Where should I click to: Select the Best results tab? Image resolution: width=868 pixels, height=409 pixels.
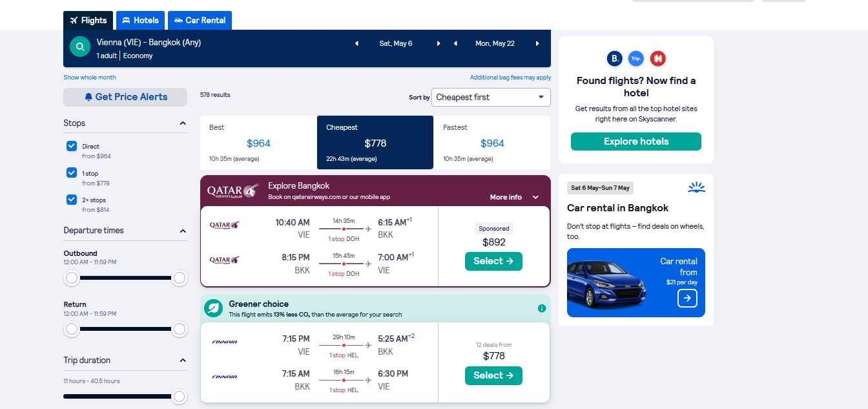point(258,142)
